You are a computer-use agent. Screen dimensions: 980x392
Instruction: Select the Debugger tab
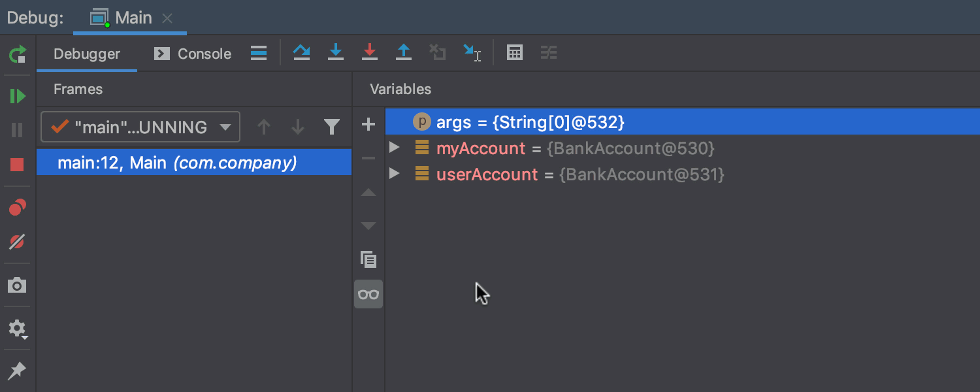pos(86,54)
